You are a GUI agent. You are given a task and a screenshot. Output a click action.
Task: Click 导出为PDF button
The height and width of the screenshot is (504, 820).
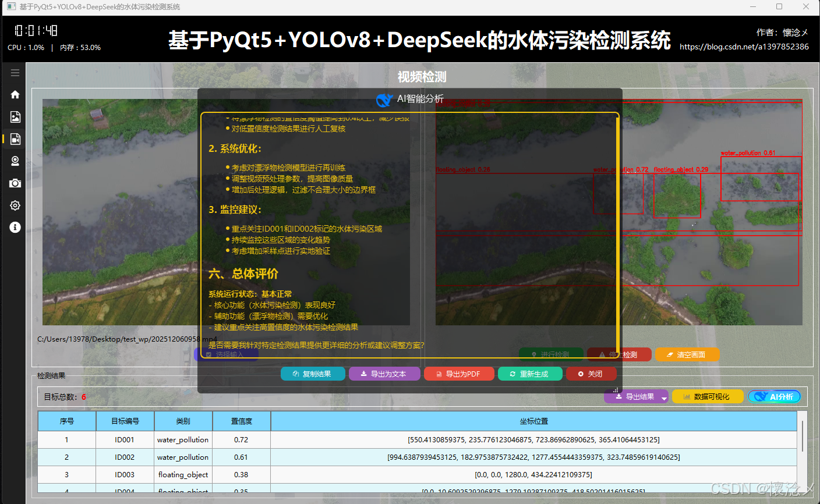(x=459, y=374)
